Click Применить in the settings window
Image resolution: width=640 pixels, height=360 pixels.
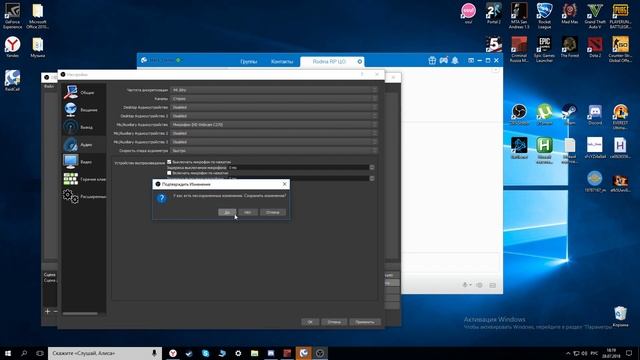click(365, 322)
